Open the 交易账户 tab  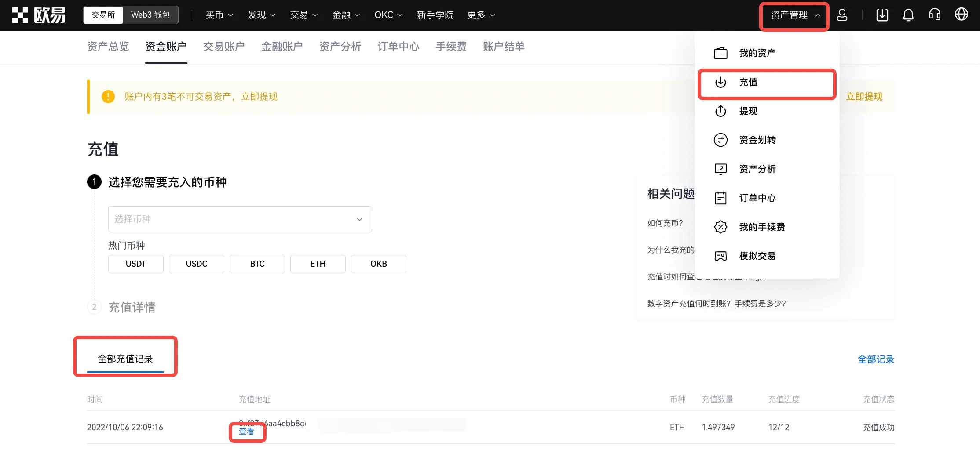click(224, 47)
